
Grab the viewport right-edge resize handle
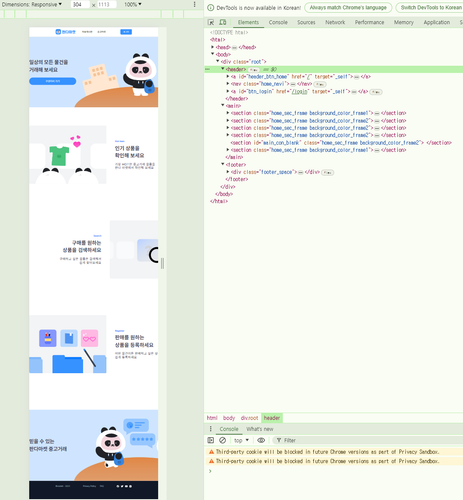tap(162, 263)
